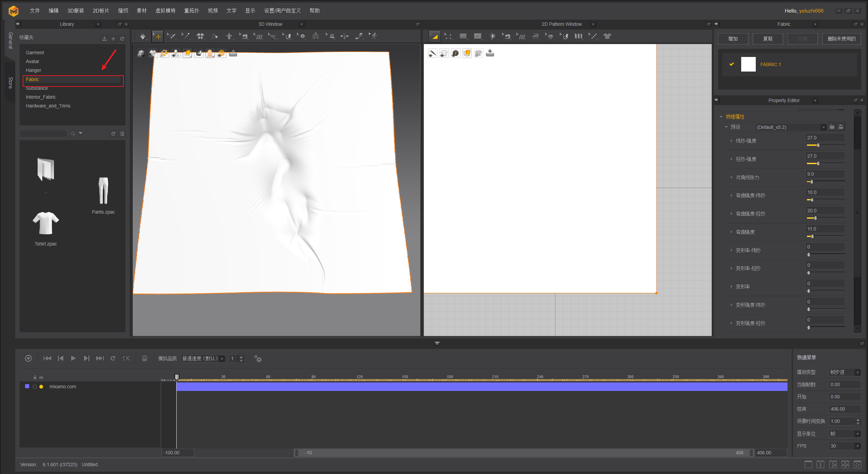Click the 增加 fabric button
The image size is (868, 474).
click(733, 39)
